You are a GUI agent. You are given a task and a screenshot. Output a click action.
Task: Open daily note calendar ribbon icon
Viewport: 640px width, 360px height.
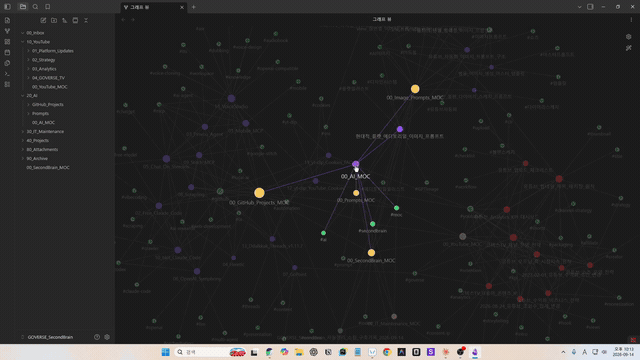7,52
